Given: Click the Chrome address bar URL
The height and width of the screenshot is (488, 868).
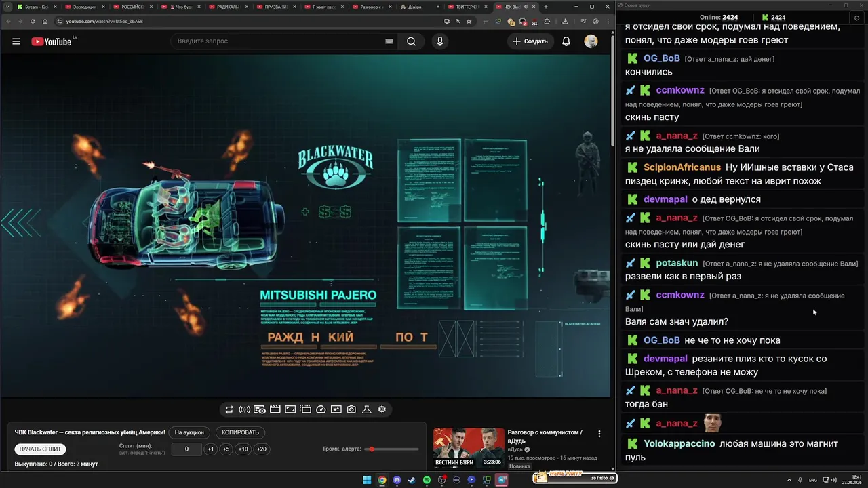Looking at the screenshot, I should (x=104, y=21).
